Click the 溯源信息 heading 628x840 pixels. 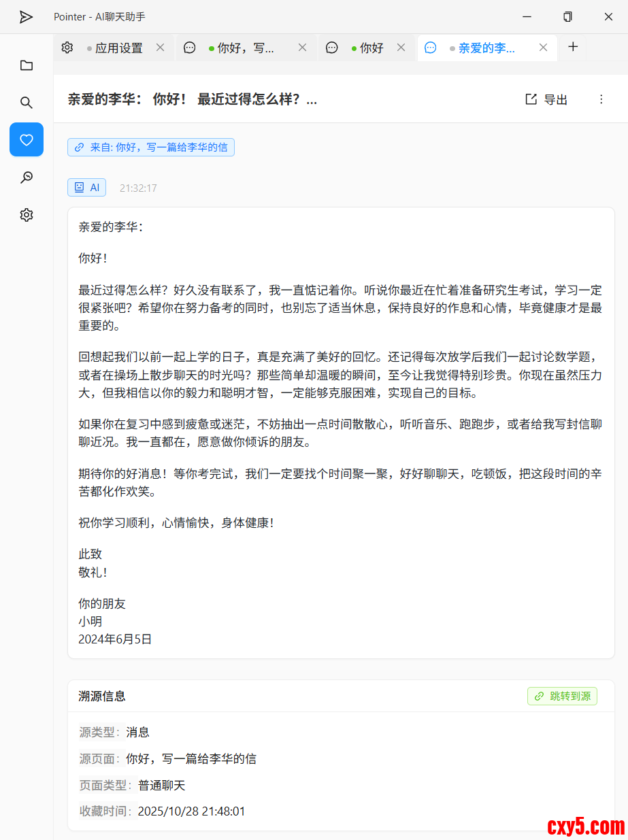point(102,696)
